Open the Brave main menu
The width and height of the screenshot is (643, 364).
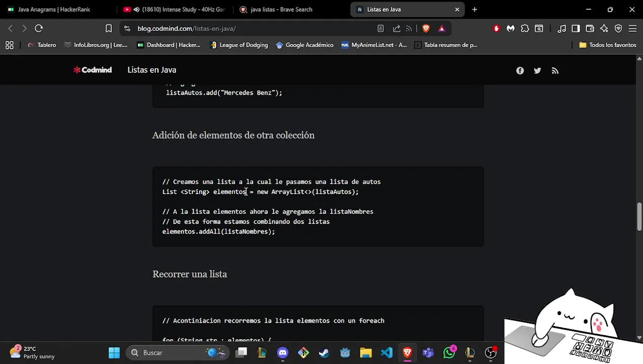(632, 28)
